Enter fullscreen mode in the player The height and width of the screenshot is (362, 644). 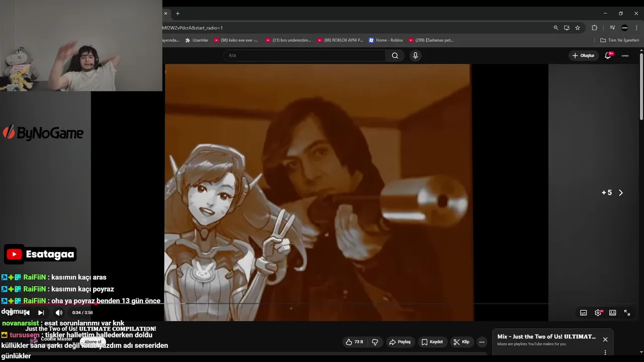click(627, 313)
